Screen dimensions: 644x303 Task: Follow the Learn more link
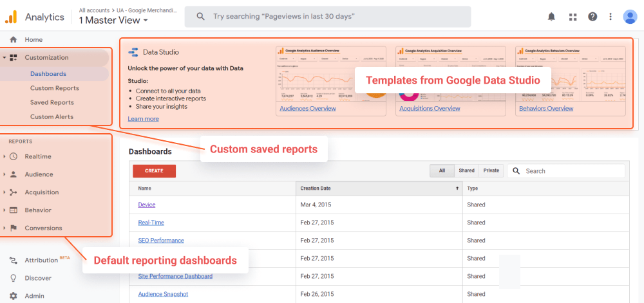pyautogui.click(x=144, y=119)
